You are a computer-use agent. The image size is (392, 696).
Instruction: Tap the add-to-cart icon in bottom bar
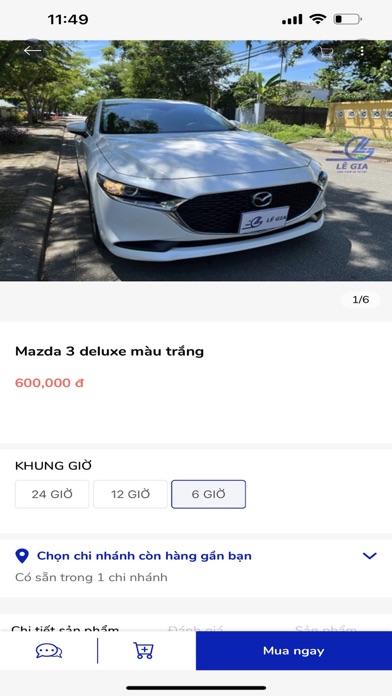point(144,651)
